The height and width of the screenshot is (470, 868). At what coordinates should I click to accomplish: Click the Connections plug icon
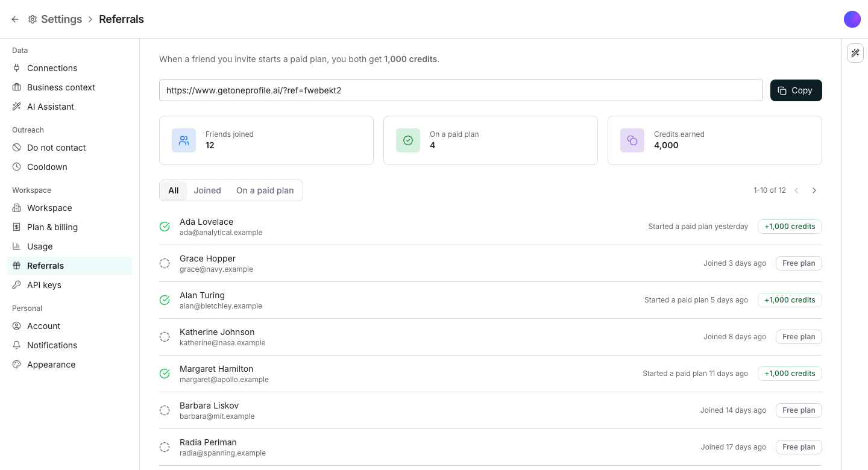pyautogui.click(x=17, y=68)
